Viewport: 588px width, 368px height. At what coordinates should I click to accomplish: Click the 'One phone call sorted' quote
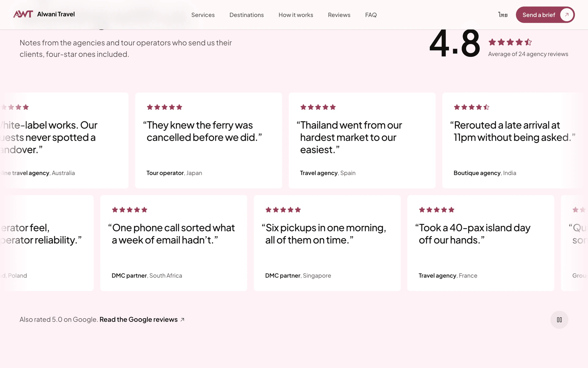coord(171,234)
